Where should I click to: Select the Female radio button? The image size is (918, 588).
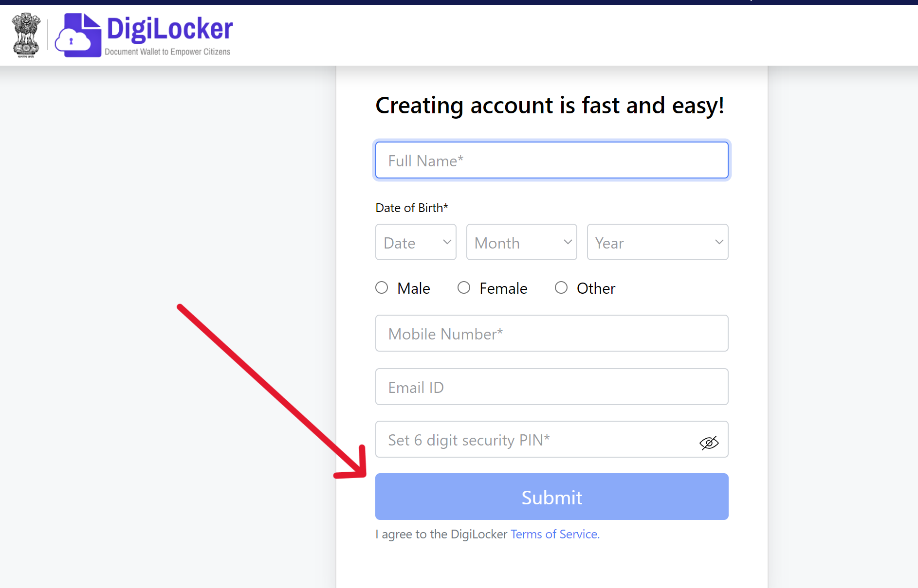[x=464, y=287]
